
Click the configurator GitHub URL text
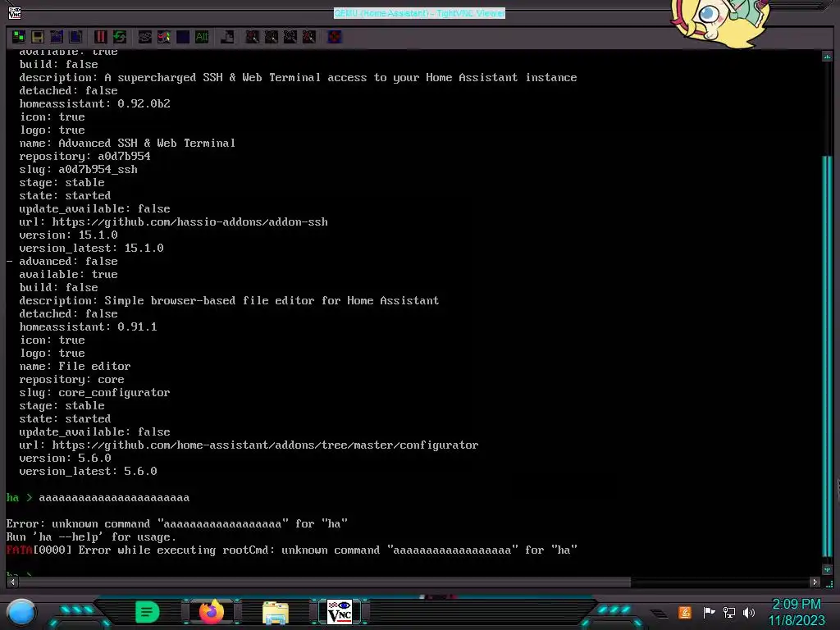(x=265, y=445)
